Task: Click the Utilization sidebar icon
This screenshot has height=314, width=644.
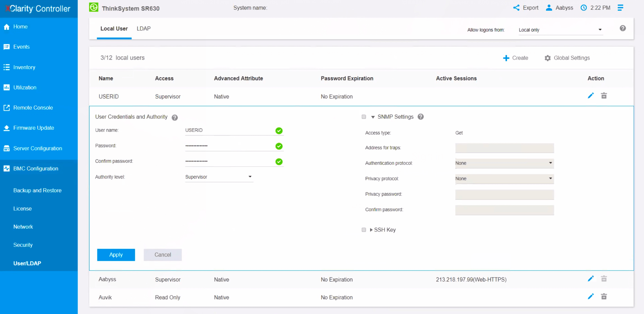Action: [x=7, y=87]
